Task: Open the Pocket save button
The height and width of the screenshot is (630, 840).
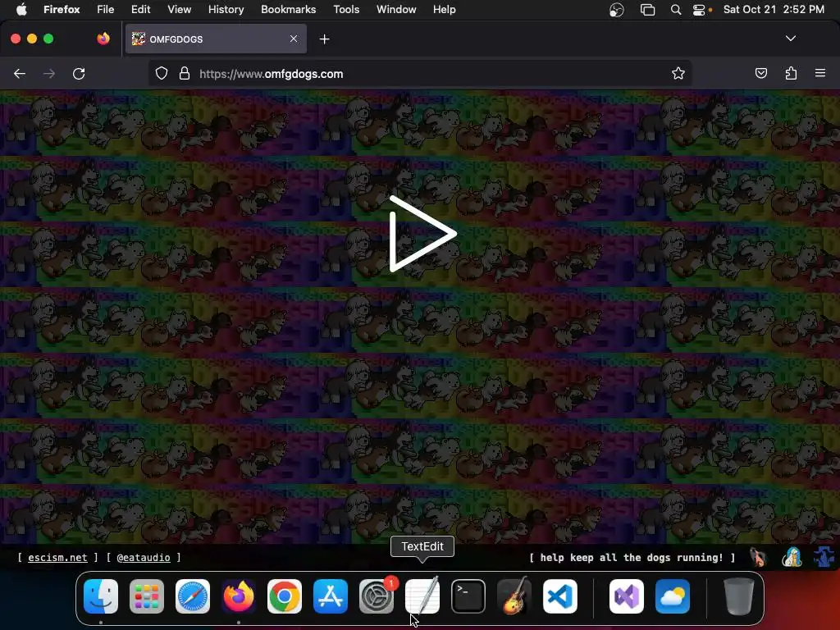Action: pos(760,73)
